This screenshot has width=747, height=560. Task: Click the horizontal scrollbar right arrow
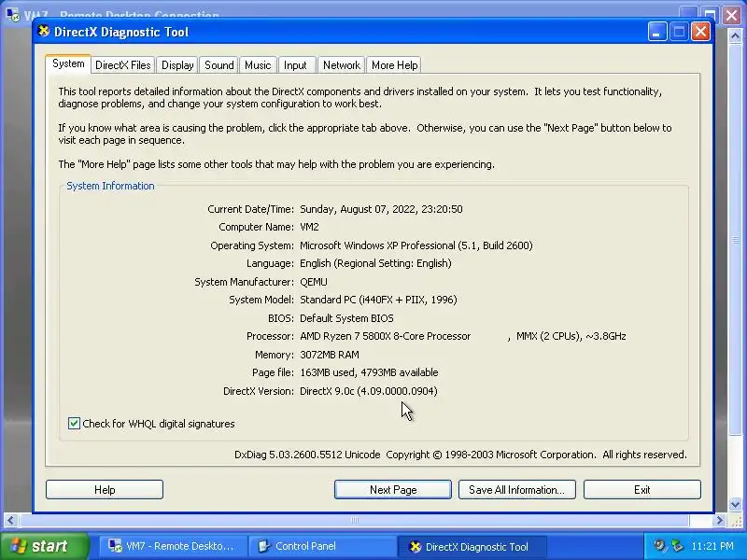pos(719,520)
